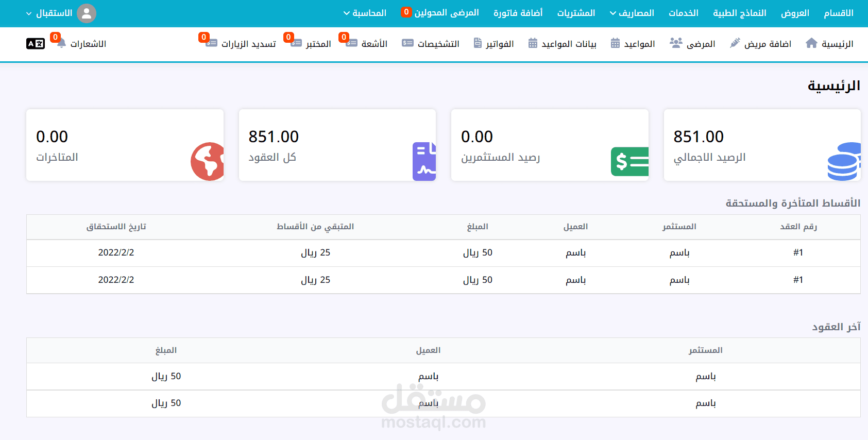Expand the المحاسبة dropdown menu
This screenshot has width=868, height=440.
(365, 13)
